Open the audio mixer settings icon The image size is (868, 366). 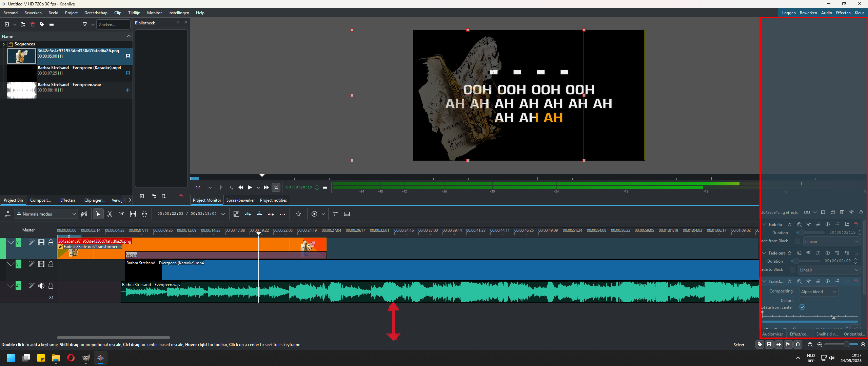point(335,214)
